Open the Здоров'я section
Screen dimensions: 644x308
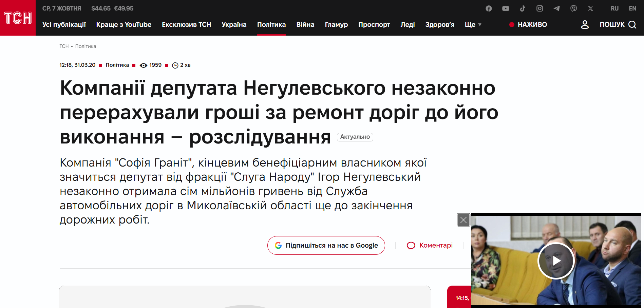pyautogui.click(x=440, y=24)
